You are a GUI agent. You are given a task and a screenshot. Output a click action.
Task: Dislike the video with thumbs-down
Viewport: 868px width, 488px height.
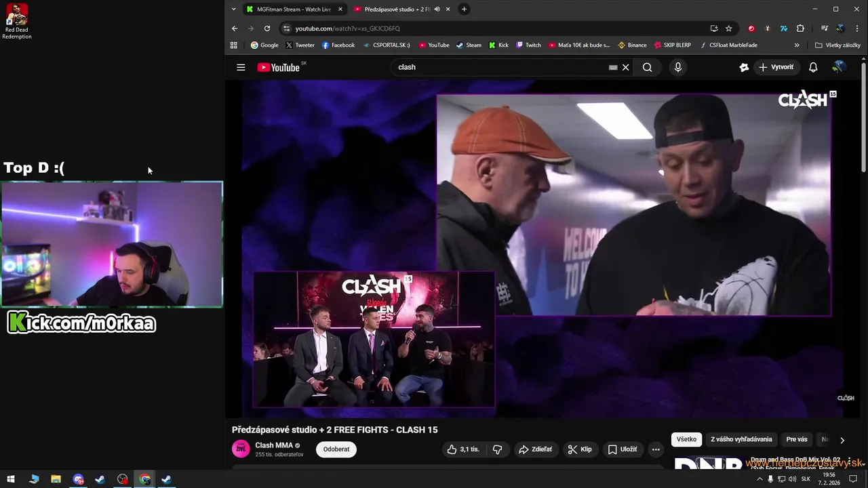[x=497, y=449]
